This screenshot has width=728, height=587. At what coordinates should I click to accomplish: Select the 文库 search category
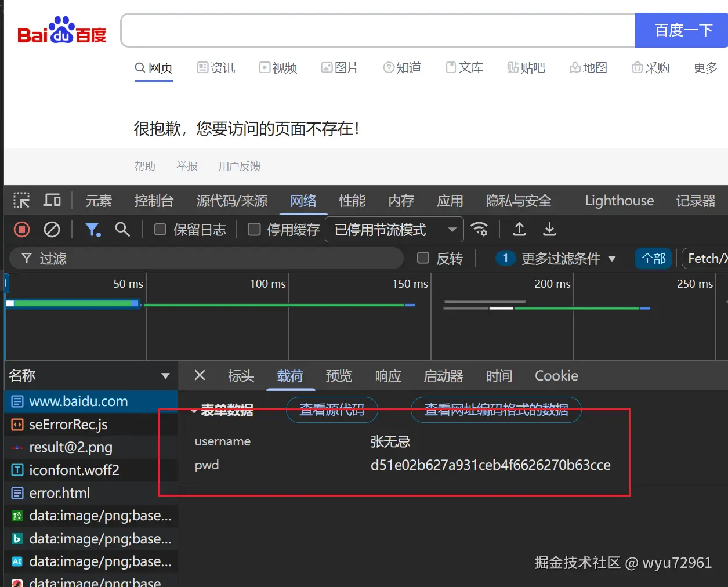point(464,68)
